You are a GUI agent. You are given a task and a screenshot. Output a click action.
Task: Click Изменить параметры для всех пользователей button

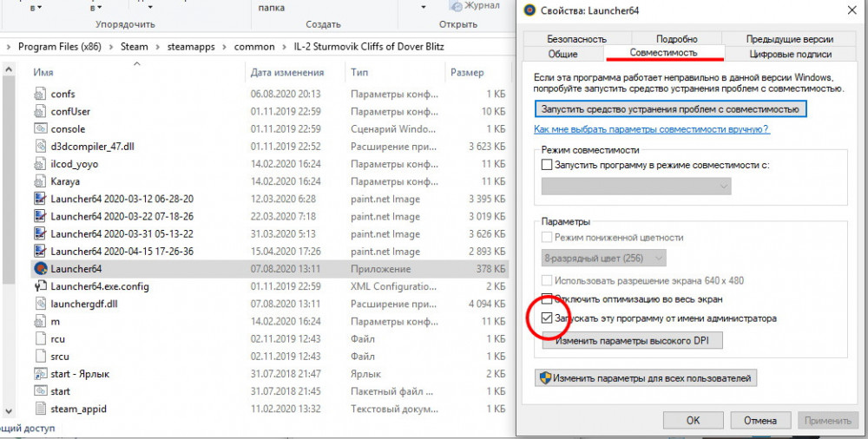click(x=646, y=378)
